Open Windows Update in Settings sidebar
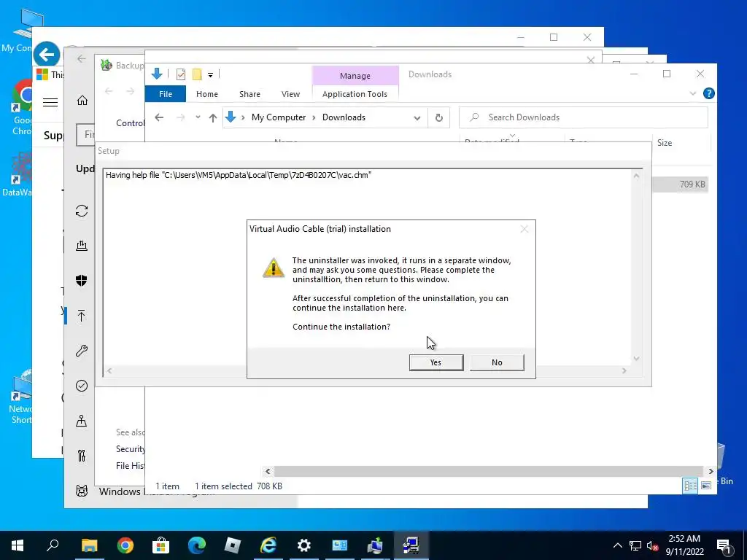This screenshot has width=747, height=560. 82,211
